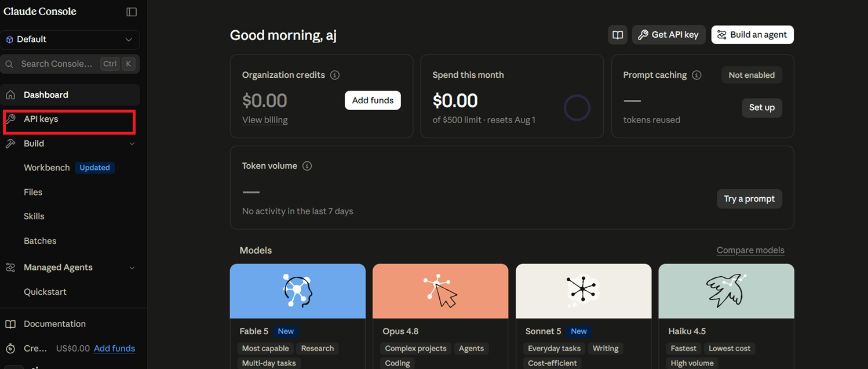Click the Build an agent button
The height and width of the screenshot is (369, 868).
click(753, 35)
